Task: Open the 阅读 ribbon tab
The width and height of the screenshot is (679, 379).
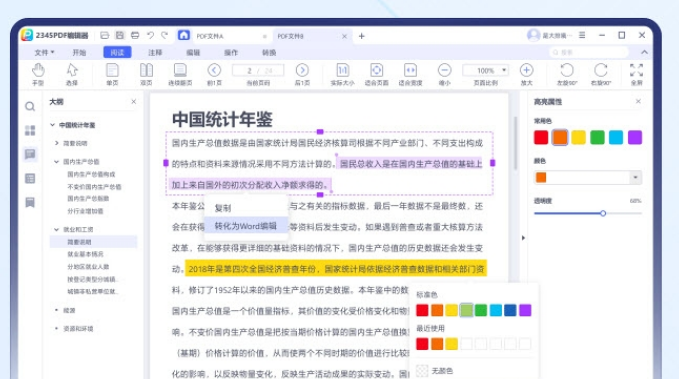Action: click(x=117, y=52)
